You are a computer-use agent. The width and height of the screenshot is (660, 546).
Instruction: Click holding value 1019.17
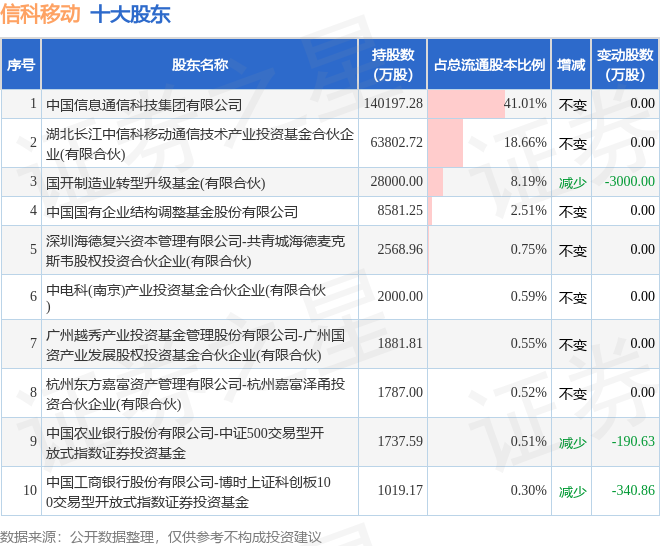pyautogui.click(x=400, y=490)
